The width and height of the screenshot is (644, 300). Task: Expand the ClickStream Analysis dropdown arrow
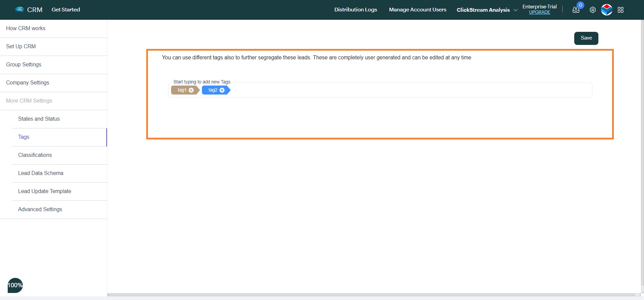(516, 10)
